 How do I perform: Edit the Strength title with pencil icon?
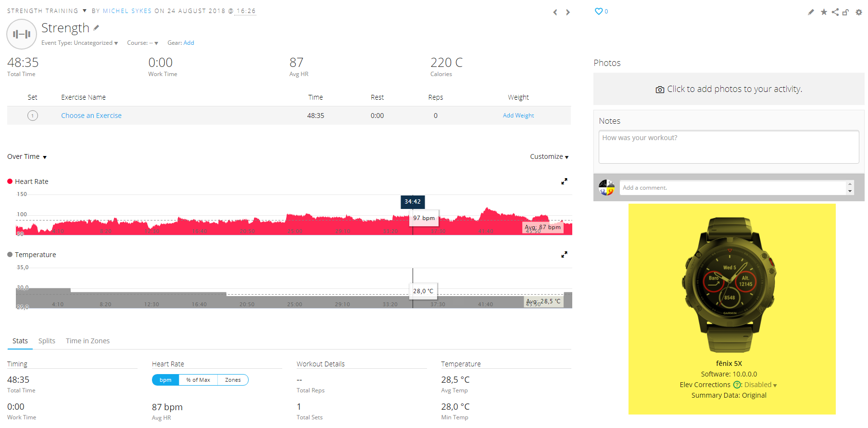(x=96, y=28)
